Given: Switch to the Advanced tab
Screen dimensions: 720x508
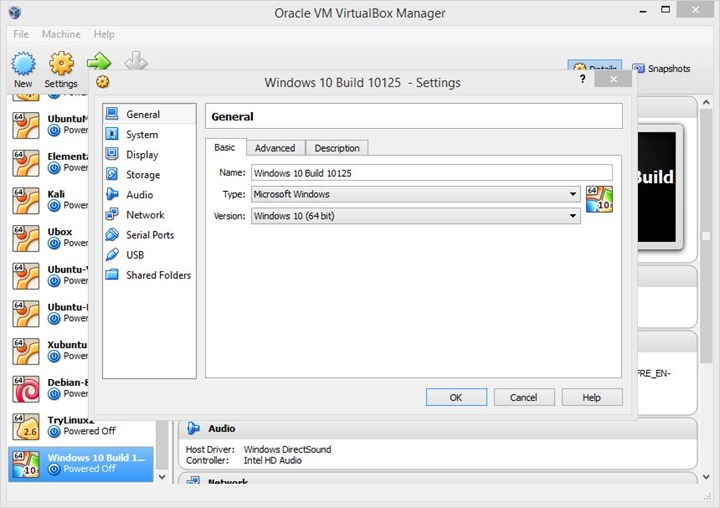Looking at the screenshot, I should click(275, 148).
